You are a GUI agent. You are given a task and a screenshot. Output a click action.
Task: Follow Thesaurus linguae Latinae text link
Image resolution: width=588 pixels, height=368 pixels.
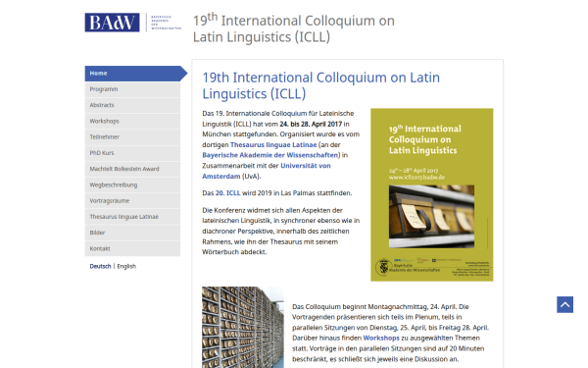coord(273,145)
